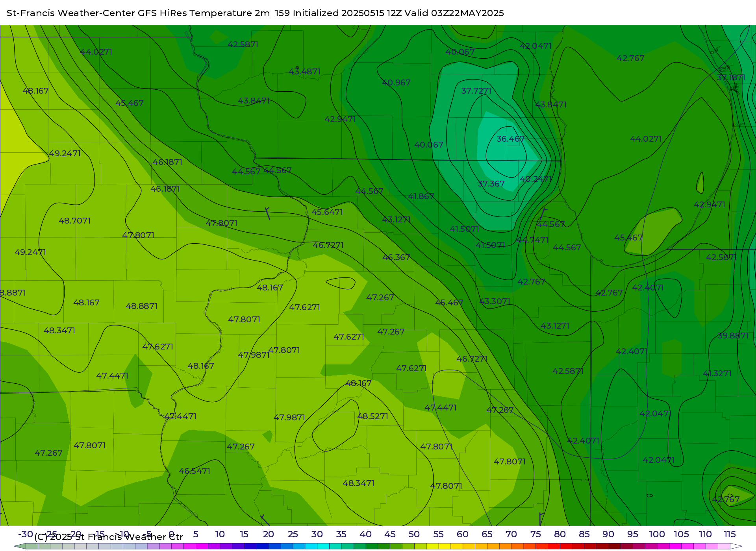Select the 115 label on the color scale
This screenshot has width=756, height=551.
730,534
